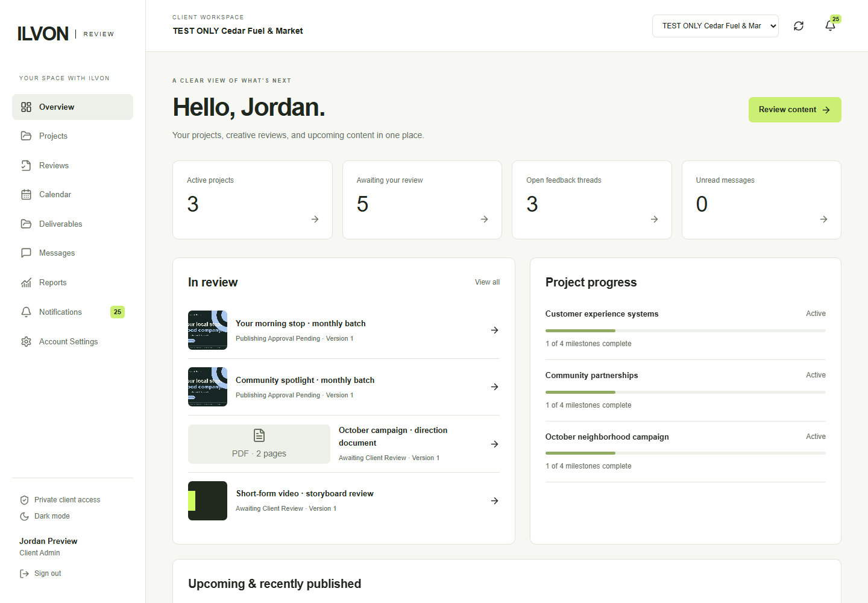Click the Reports chart icon

point(26,282)
